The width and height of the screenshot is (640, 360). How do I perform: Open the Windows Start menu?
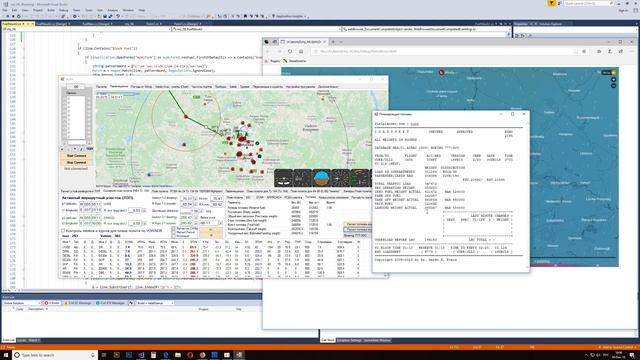(x=6, y=355)
